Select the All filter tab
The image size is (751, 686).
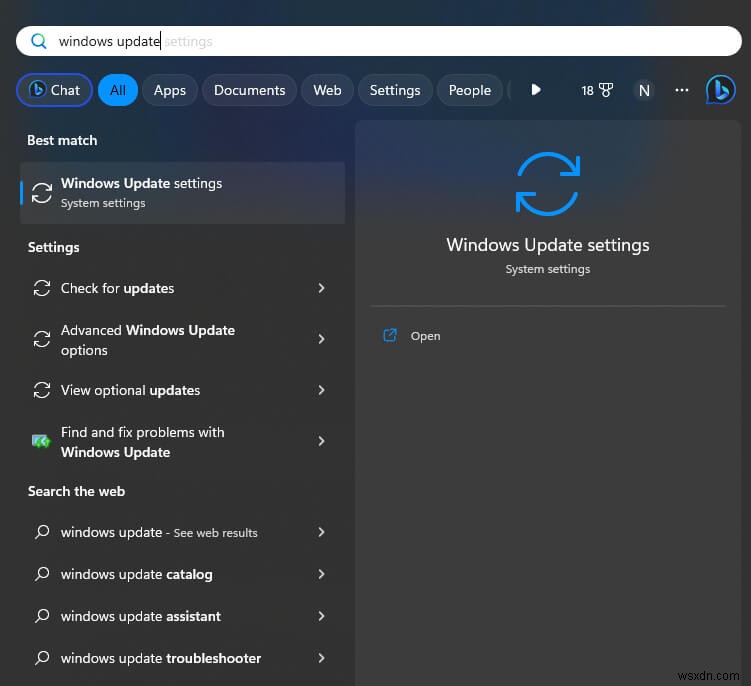click(x=118, y=90)
